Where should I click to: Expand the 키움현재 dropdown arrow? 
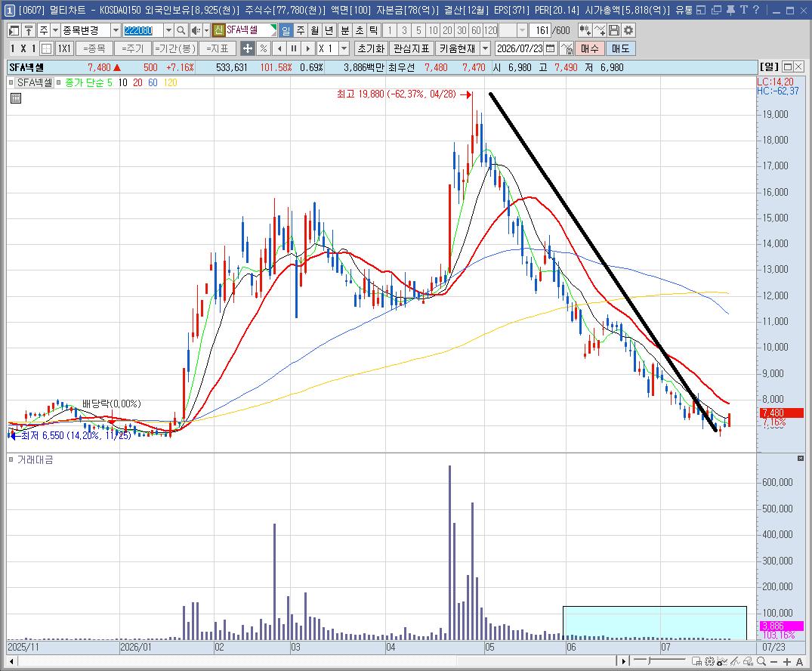(x=485, y=48)
